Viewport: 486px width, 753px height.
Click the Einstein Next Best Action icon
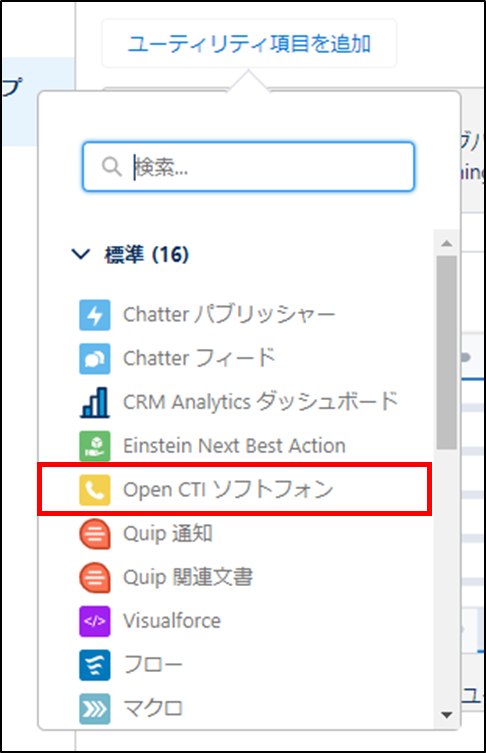pos(95,446)
